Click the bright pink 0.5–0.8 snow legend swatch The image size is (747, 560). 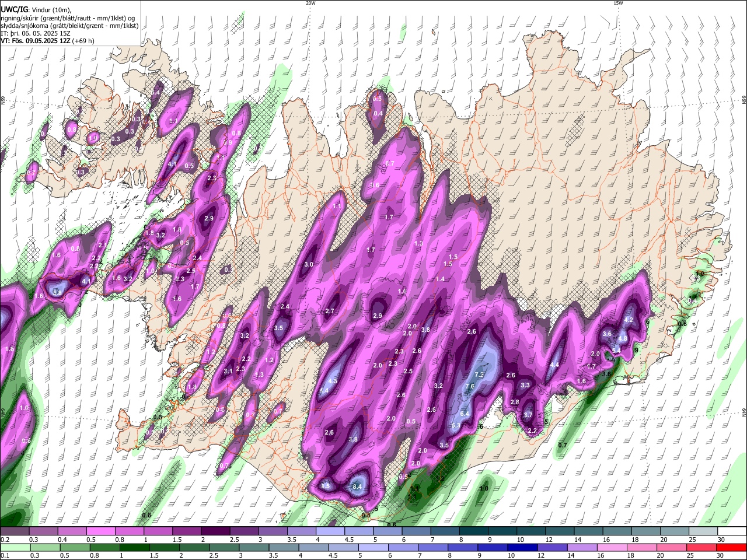tap(100, 531)
